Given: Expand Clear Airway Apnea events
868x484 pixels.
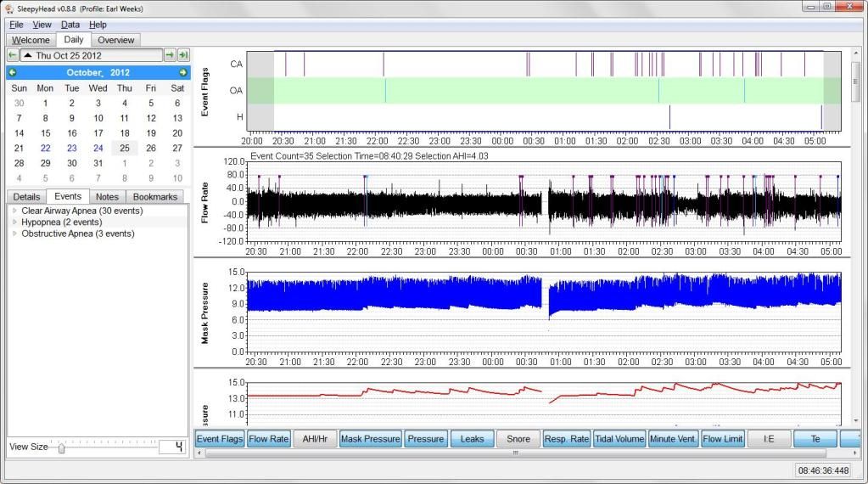Looking at the screenshot, I should 14,211.
